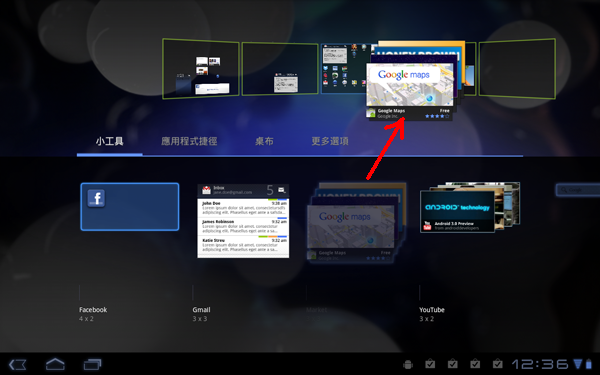Screen dimensions: 600x375
Task: Switch to the 更多選項 tab
Action: pos(330,141)
